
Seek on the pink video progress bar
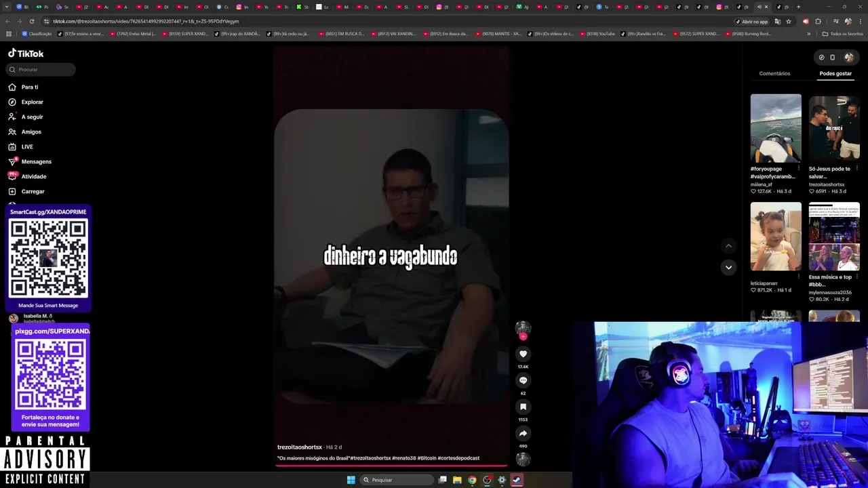[391, 466]
